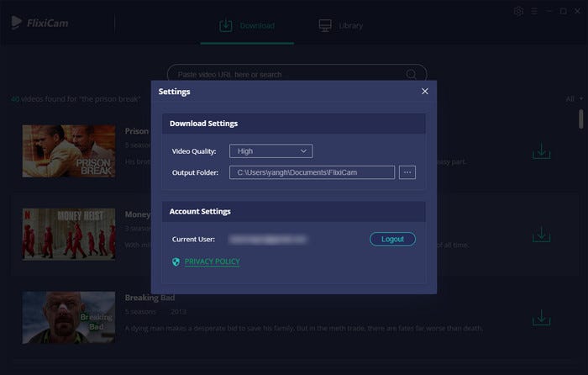The width and height of the screenshot is (588, 375).
Task: Click the Logout button
Action: pos(392,239)
